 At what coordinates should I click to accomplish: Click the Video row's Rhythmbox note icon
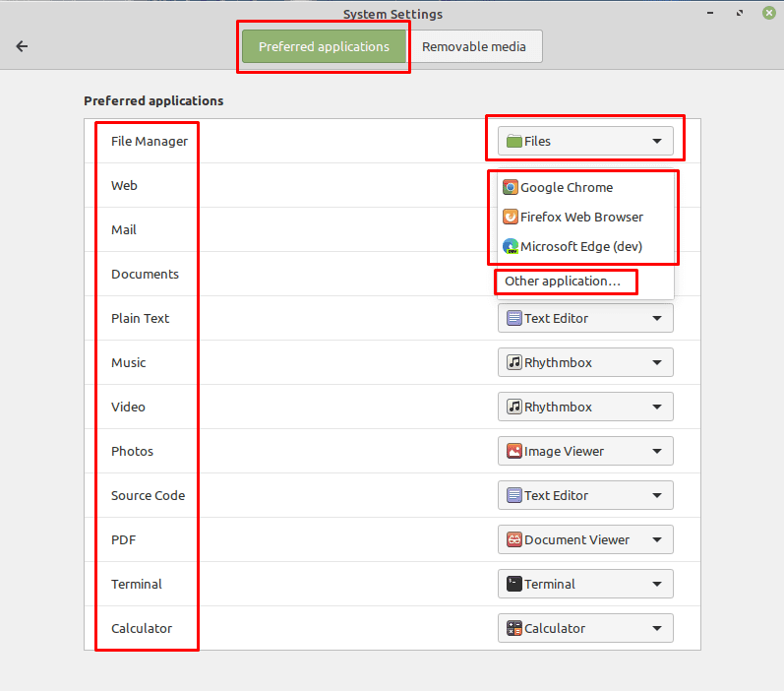tap(514, 407)
